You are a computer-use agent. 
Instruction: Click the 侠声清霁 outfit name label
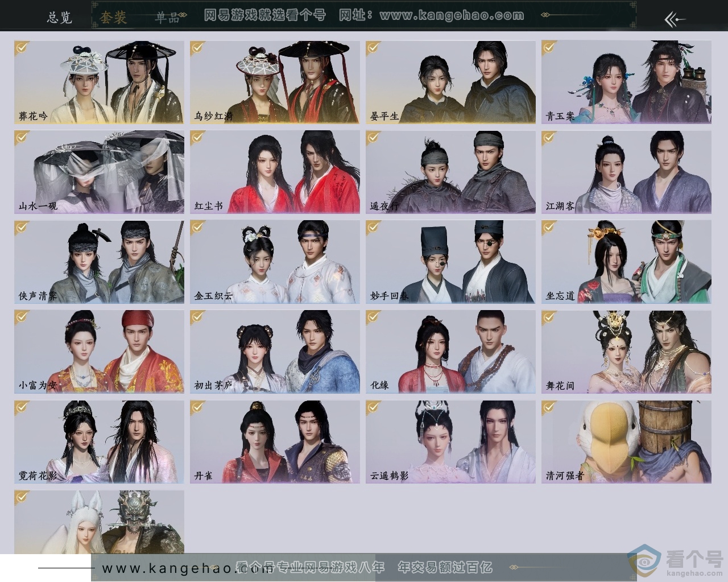click(x=38, y=296)
